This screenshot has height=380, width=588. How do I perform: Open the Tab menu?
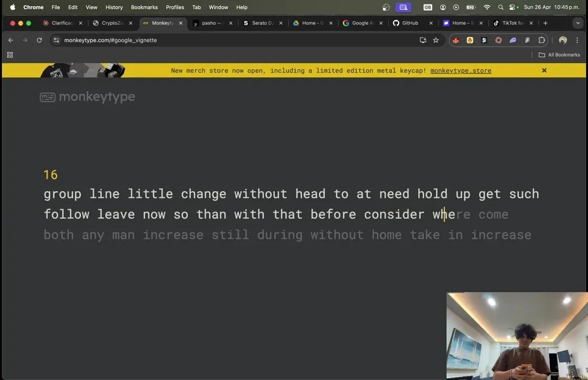pos(196,7)
